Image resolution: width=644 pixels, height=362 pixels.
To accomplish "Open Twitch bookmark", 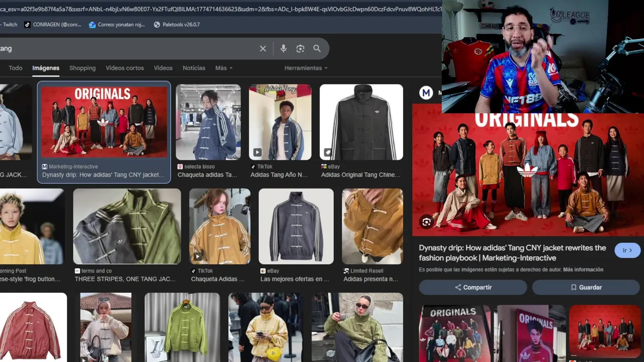I will (x=9, y=24).
